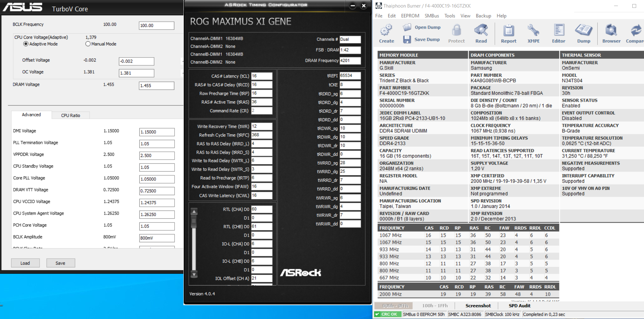Switch to the SPD Audit tab

(x=519, y=305)
